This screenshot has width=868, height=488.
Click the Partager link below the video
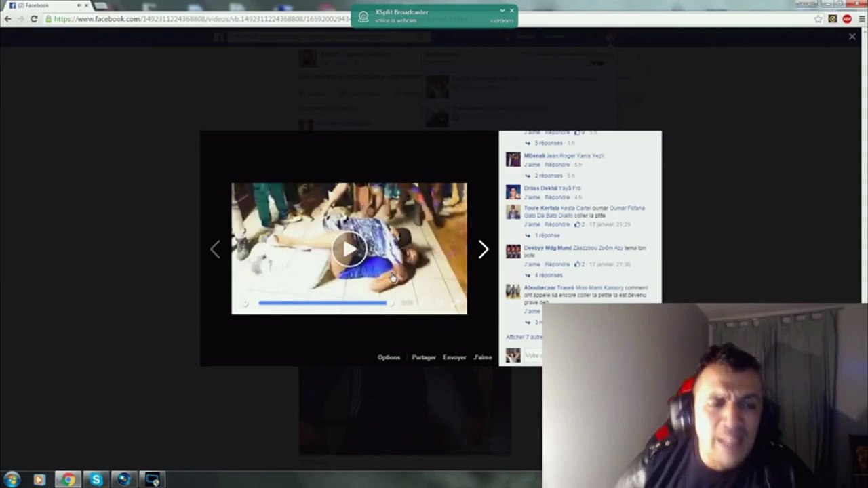tap(424, 357)
